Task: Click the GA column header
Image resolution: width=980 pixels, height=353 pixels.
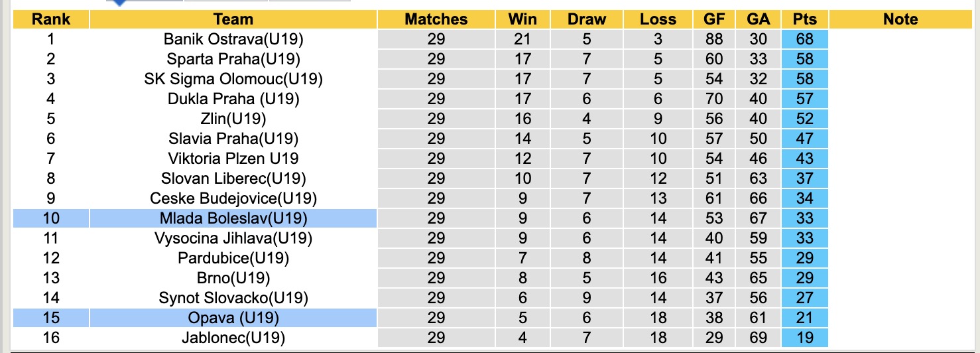Action: [757, 19]
